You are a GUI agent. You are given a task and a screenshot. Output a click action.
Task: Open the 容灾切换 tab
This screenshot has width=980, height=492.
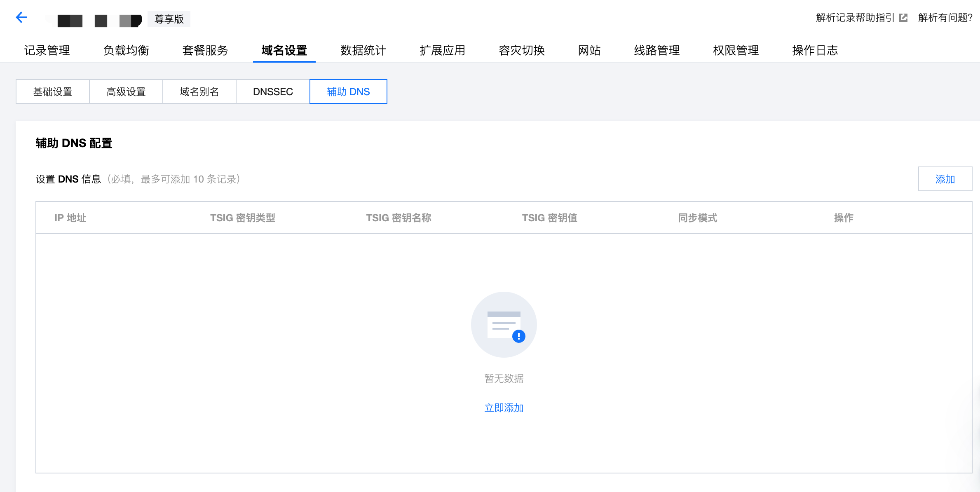pos(521,50)
